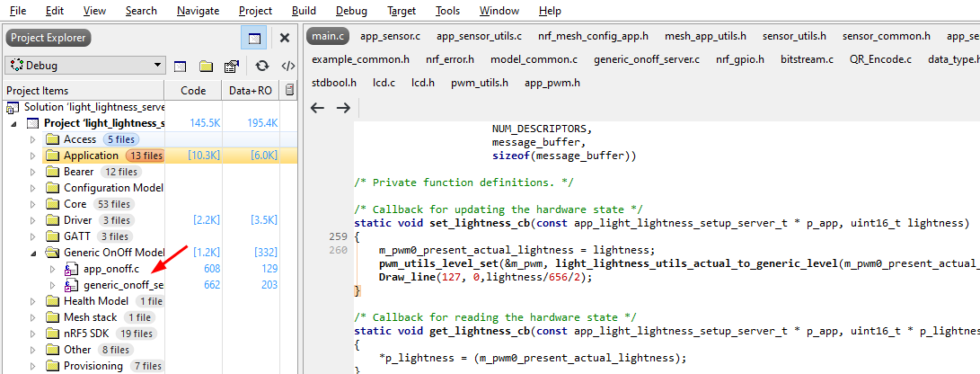
Task: Expand the Application folder
Action: point(33,156)
